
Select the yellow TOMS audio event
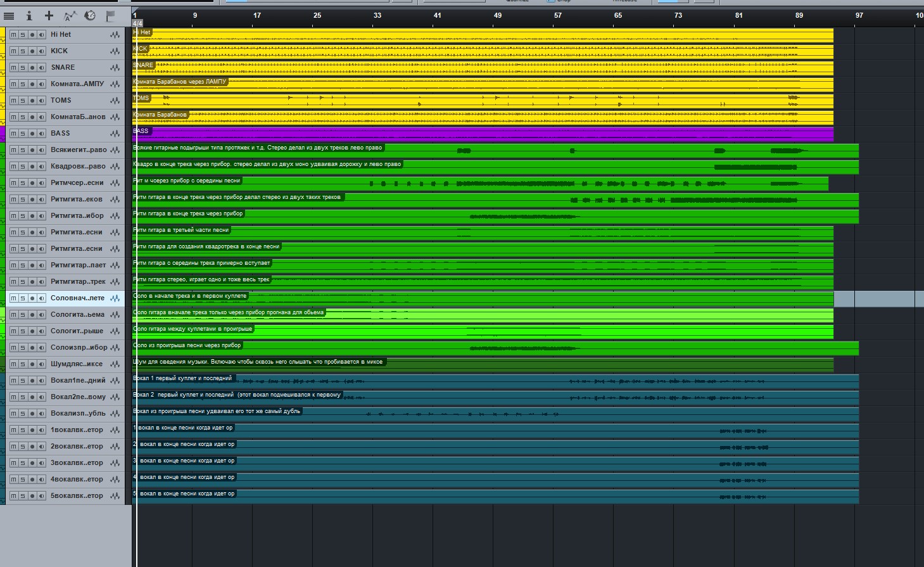coord(483,101)
